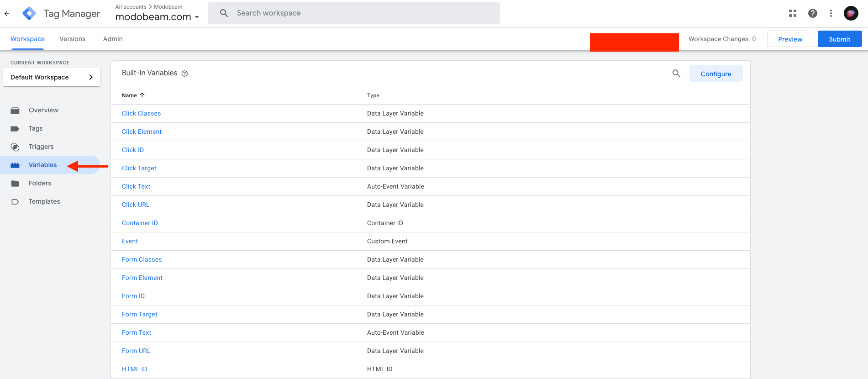This screenshot has height=379, width=868.
Task: Click the Configure button
Action: click(x=715, y=74)
